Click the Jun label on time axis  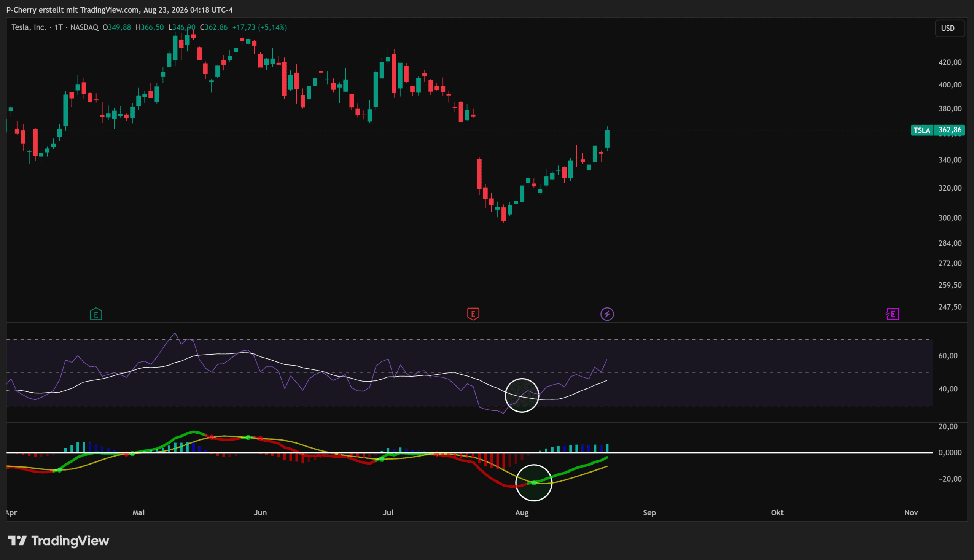(x=260, y=513)
